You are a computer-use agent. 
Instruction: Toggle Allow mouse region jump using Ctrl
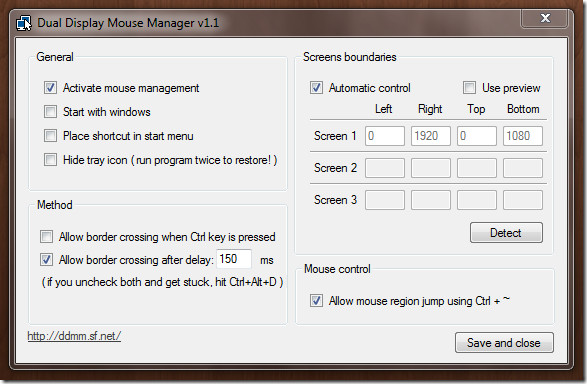(x=316, y=300)
